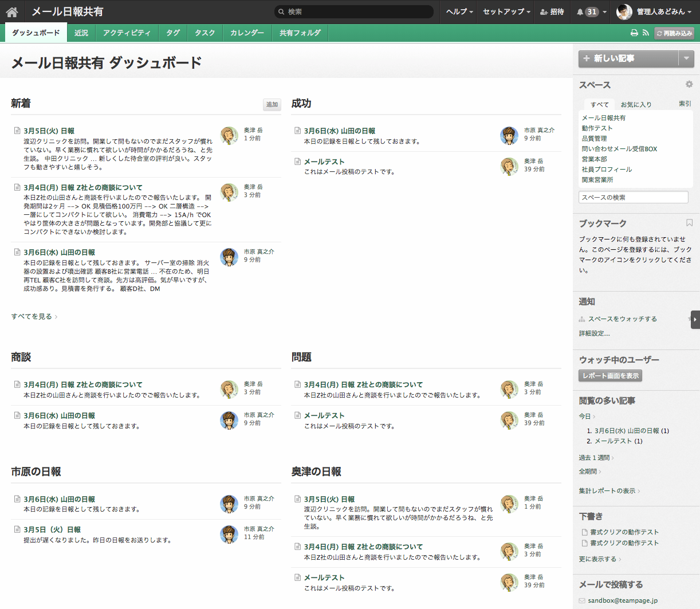
Task: Switch to the カレンダー tab
Action: coord(247,33)
